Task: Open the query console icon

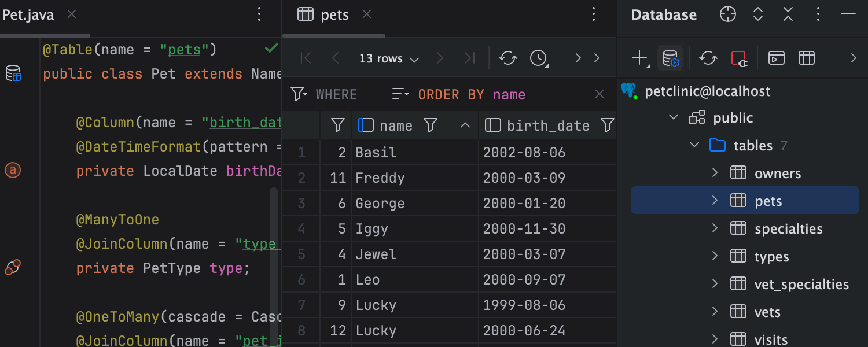Action: point(776,58)
